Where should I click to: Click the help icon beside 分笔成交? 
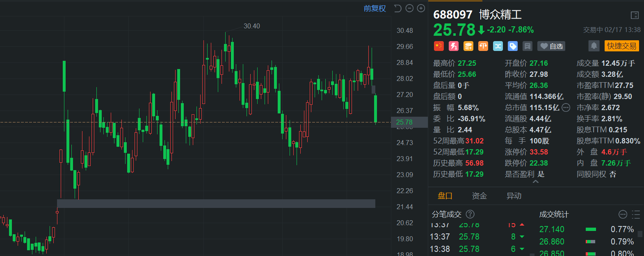470,214
